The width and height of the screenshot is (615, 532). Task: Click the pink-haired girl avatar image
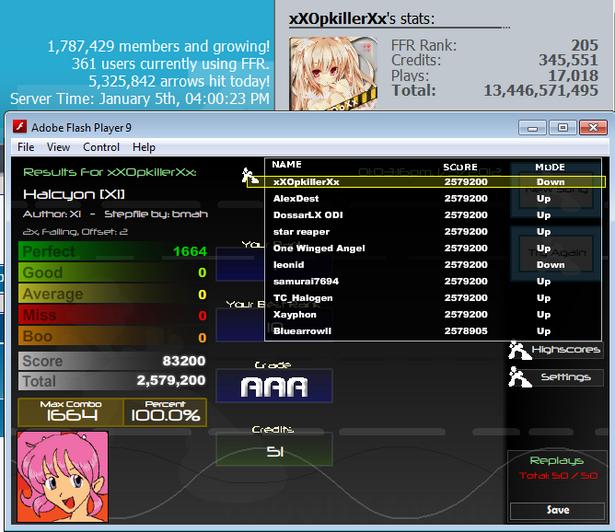pyautogui.click(x=63, y=477)
